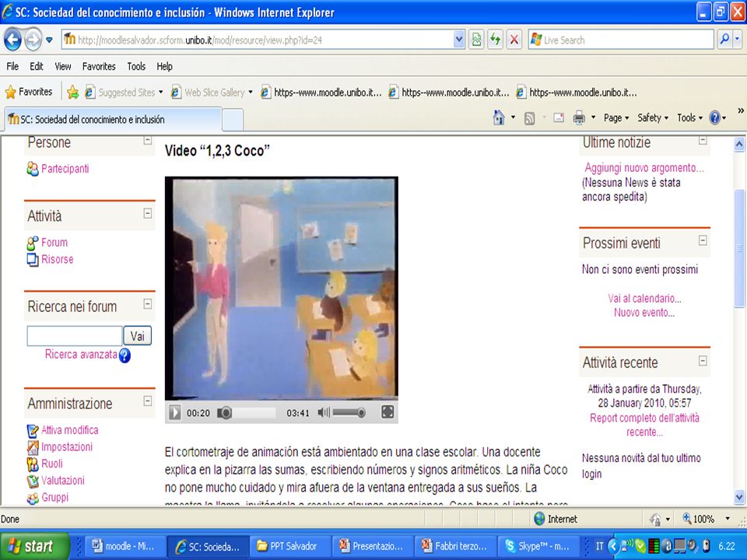Click the Live Search box
This screenshot has height=560, width=747.
pyautogui.click(x=621, y=40)
